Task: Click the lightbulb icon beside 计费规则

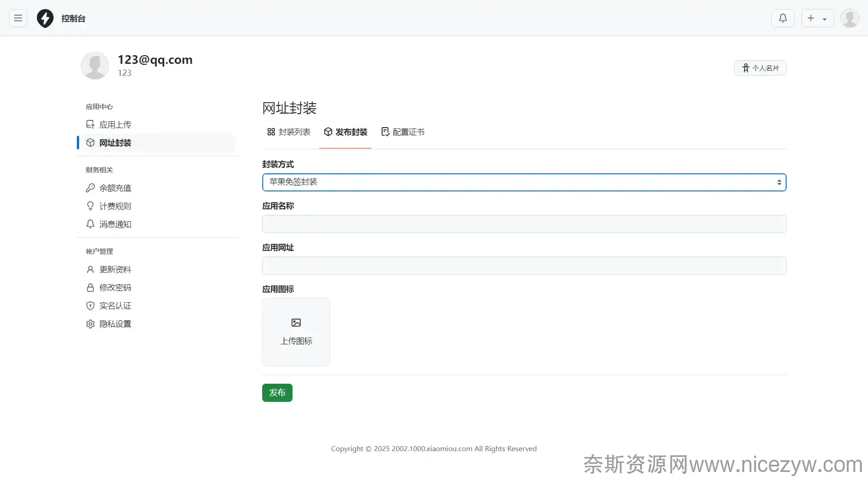Action: [x=90, y=206]
